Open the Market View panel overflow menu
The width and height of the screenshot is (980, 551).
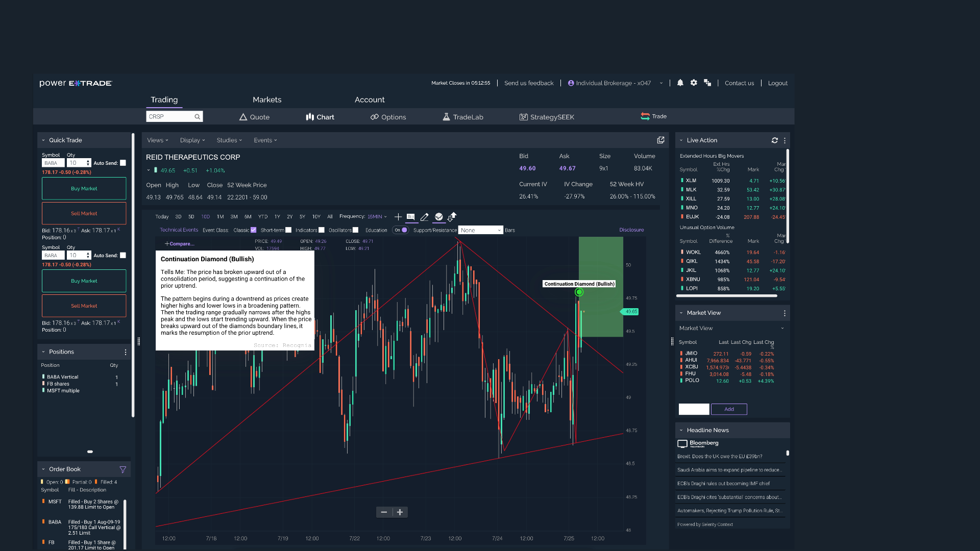[785, 313]
